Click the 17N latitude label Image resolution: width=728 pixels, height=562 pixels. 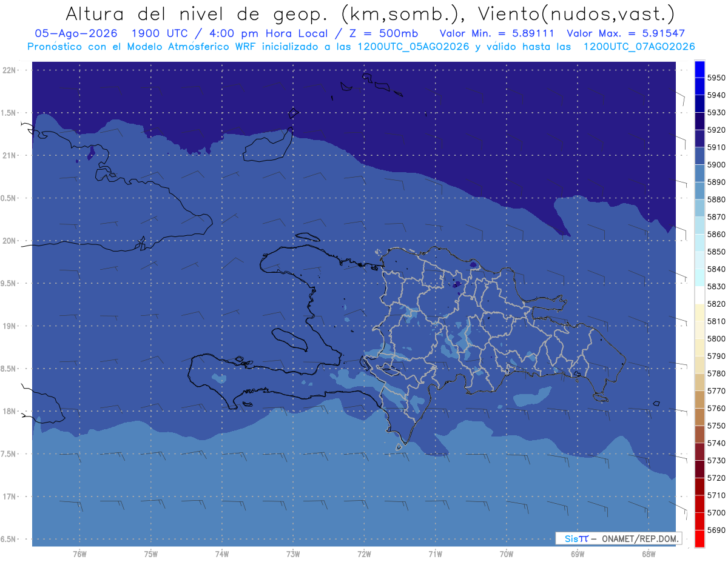tap(8, 497)
